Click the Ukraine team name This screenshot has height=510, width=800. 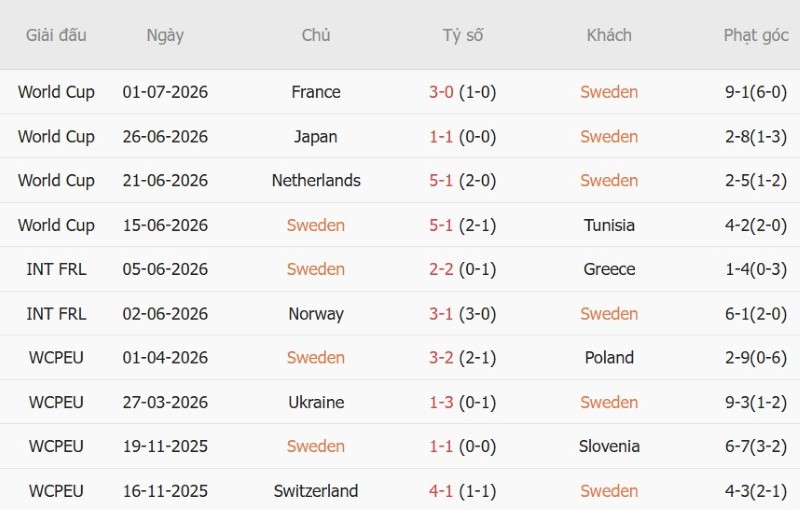tap(316, 402)
